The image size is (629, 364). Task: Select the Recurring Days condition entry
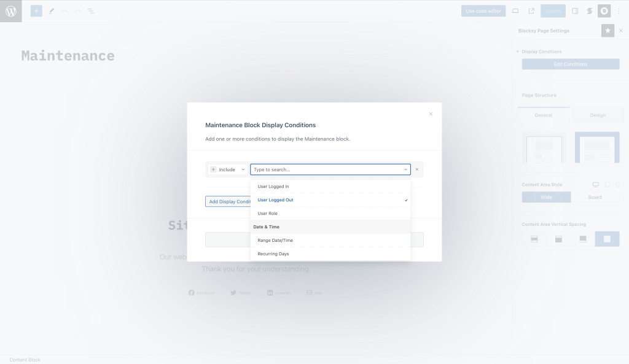(x=273, y=254)
